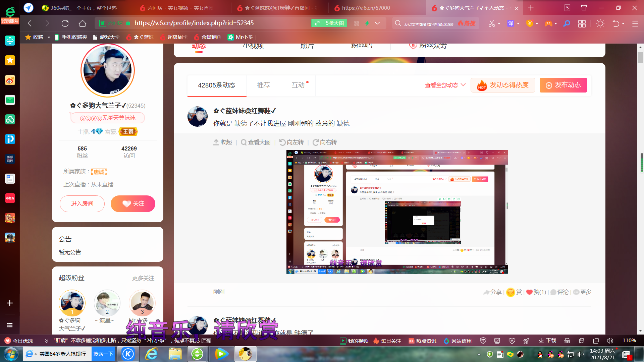Open 下载 download manager in status bar

coord(547,341)
